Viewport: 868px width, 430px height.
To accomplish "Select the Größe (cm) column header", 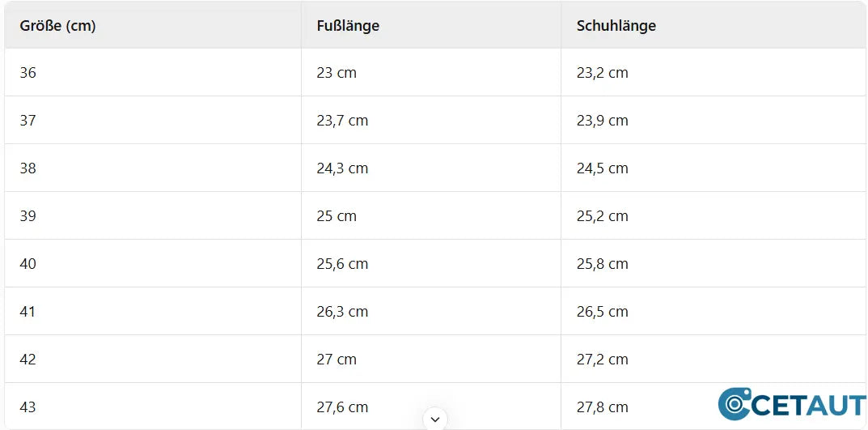I will (x=58, y=26).
